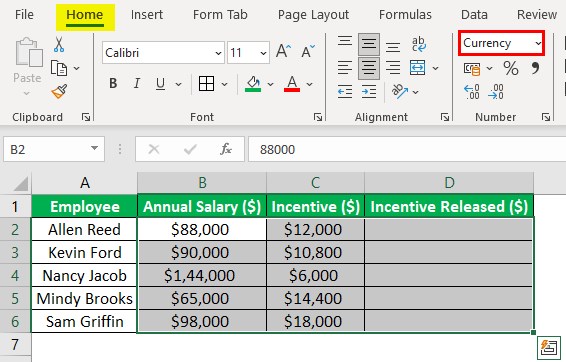Expand borders options arrow
This screenshot has width=566, height=362.
tap(225, 84)
